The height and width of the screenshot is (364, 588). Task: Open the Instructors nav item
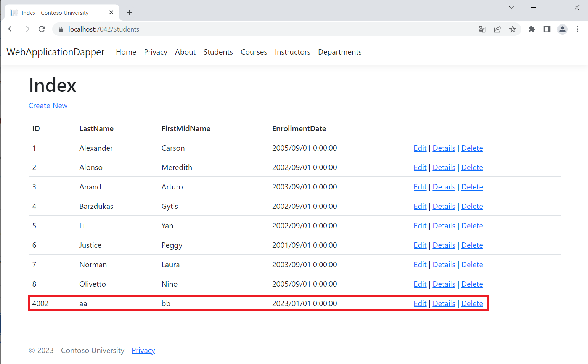pyautogui.click(x=292, y=52)
